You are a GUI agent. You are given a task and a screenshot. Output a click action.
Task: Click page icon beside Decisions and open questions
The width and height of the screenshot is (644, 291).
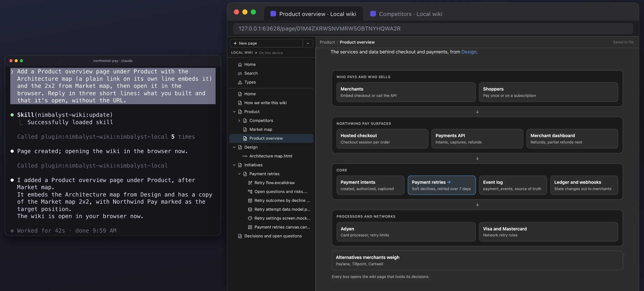click(x=240, y=236)
